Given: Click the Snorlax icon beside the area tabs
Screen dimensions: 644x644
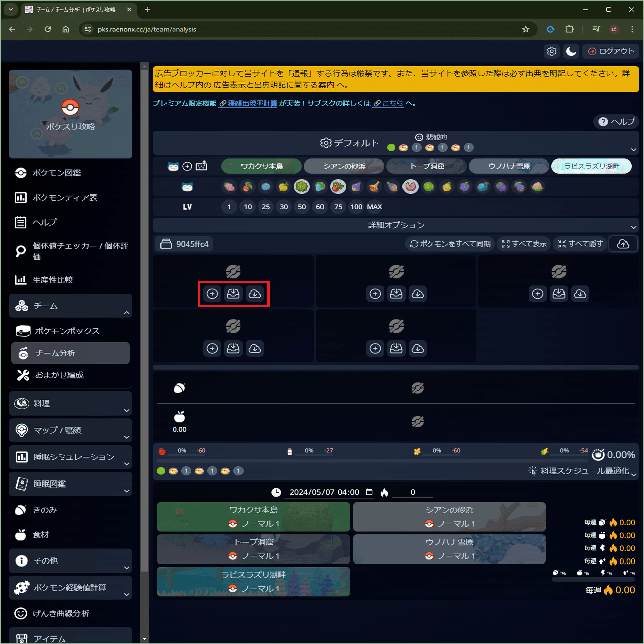Looking at the screenshot, I should (173, 166).
